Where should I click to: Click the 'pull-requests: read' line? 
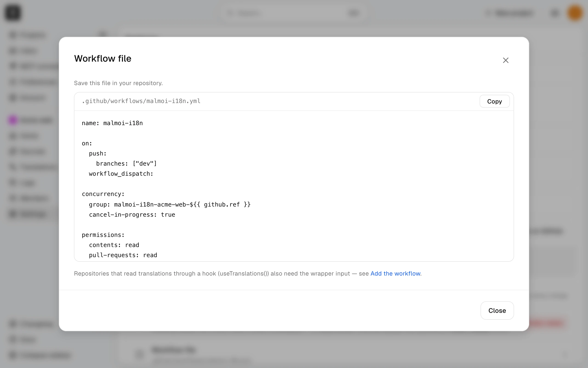123,255
